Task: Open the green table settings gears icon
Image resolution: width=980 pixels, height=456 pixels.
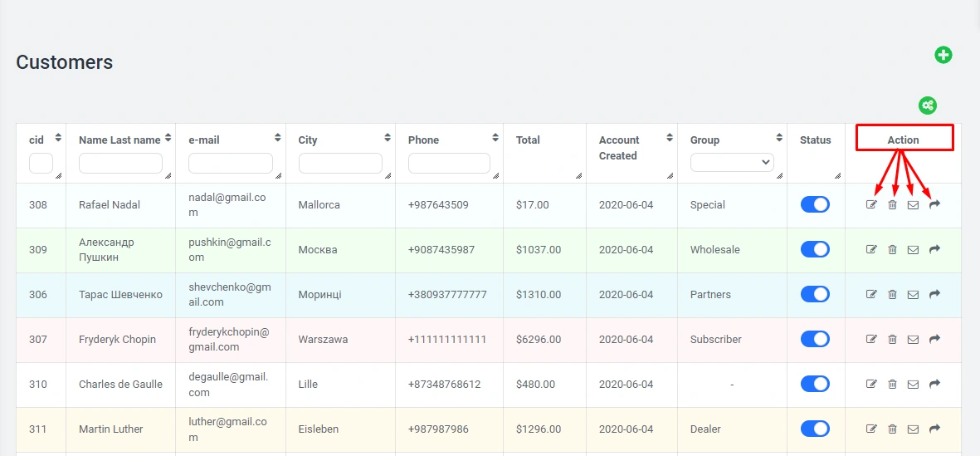Action: coord(928,105)
